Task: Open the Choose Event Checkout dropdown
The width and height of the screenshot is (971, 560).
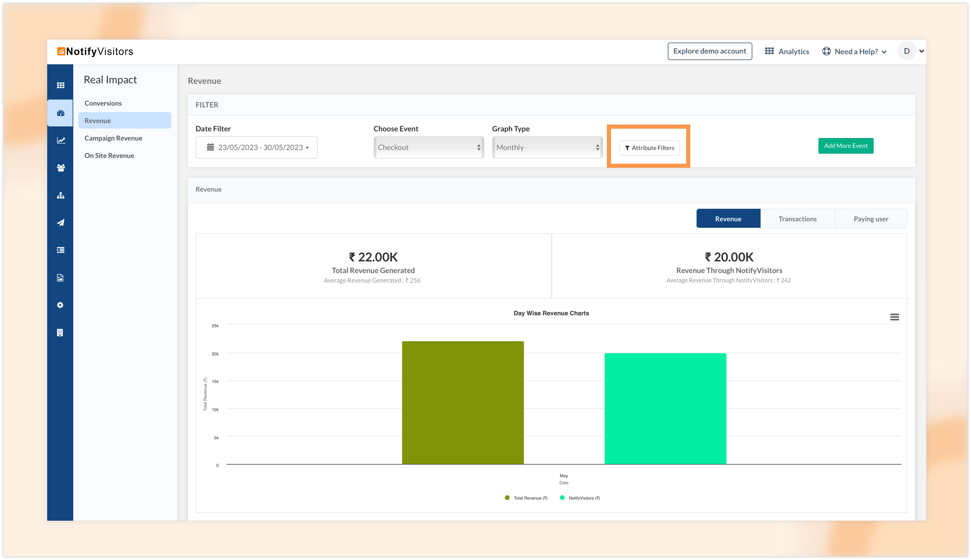Action: pos(428,147)
